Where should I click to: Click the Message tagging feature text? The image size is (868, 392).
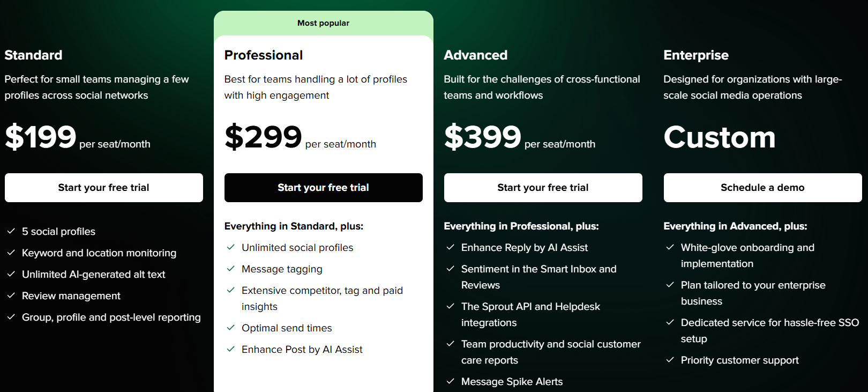click(x=282, y=269)
